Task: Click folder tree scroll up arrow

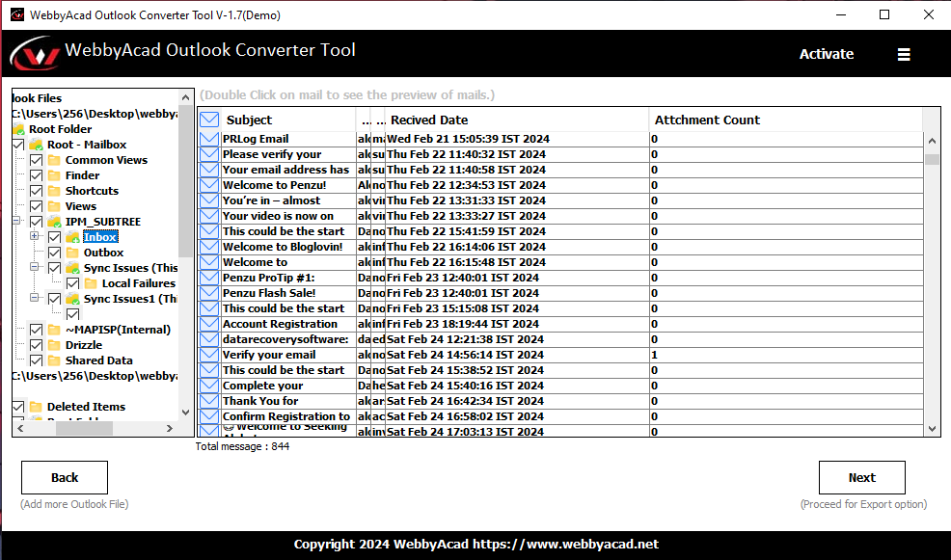Action: 185,97
